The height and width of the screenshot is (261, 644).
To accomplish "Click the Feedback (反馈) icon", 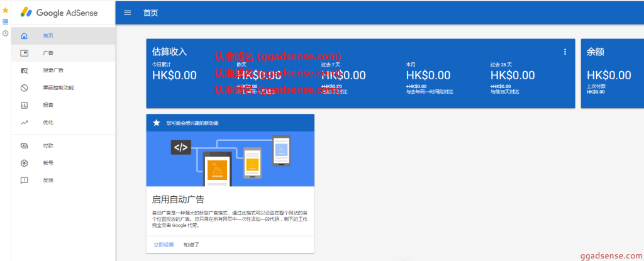I will point(25,180).
